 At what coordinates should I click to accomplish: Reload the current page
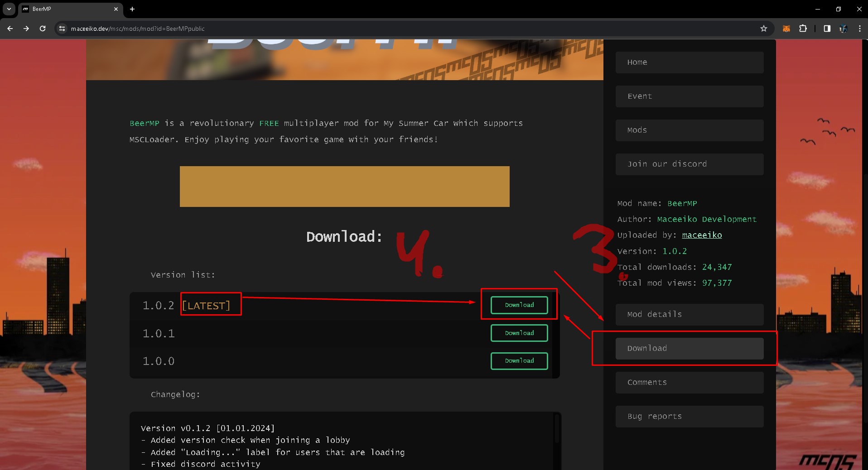click(x=43, y=29)
